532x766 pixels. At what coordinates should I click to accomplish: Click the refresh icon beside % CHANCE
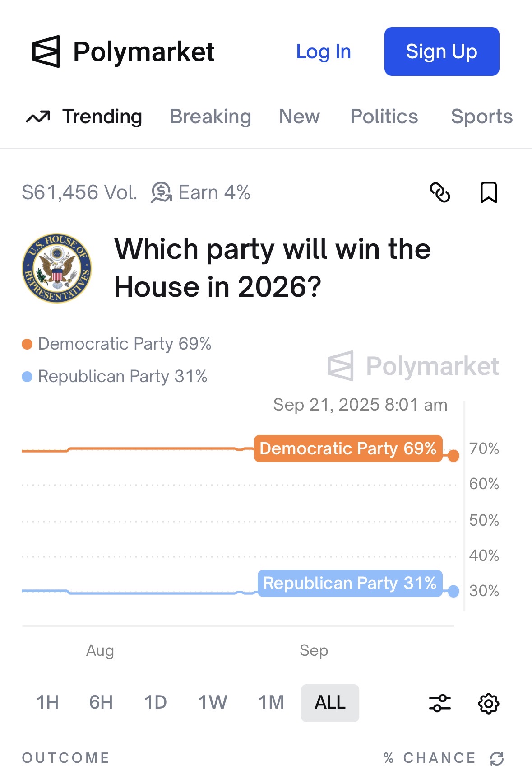coord(497,758)
